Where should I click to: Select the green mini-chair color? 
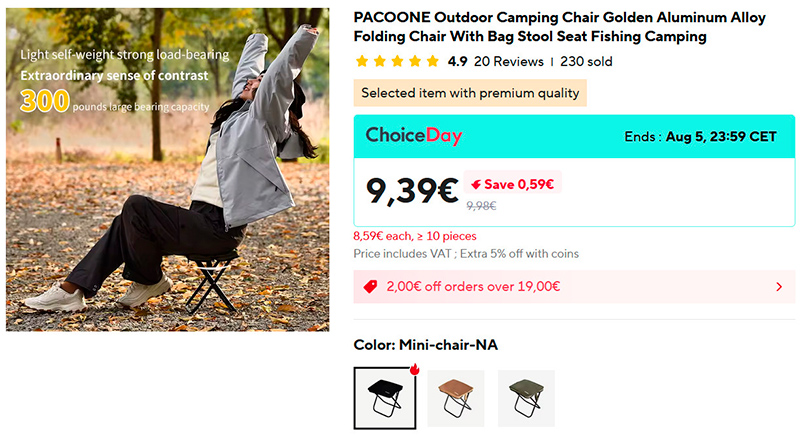tap(525, 398)
